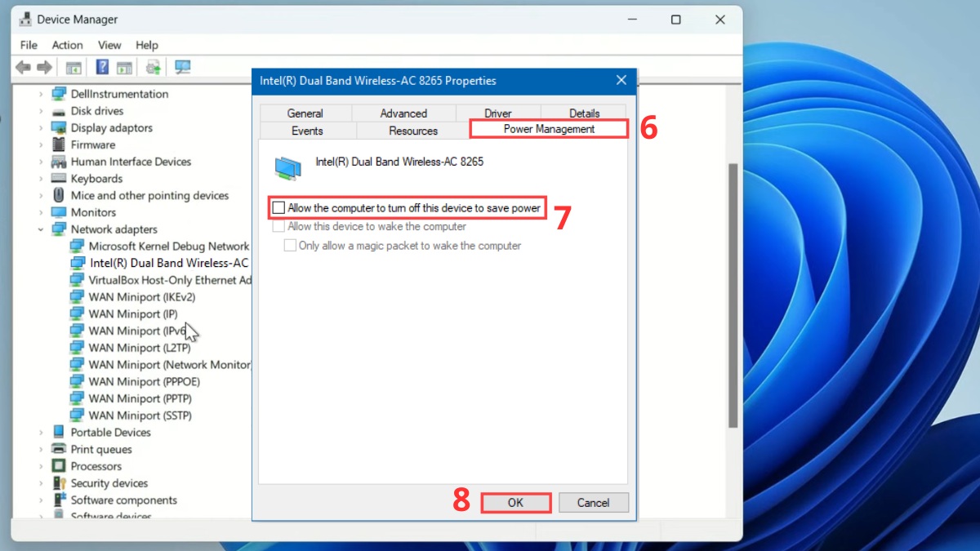Click the Print queues printer icon
Viewport: 980px width, 551px height.
coord(59,449)
